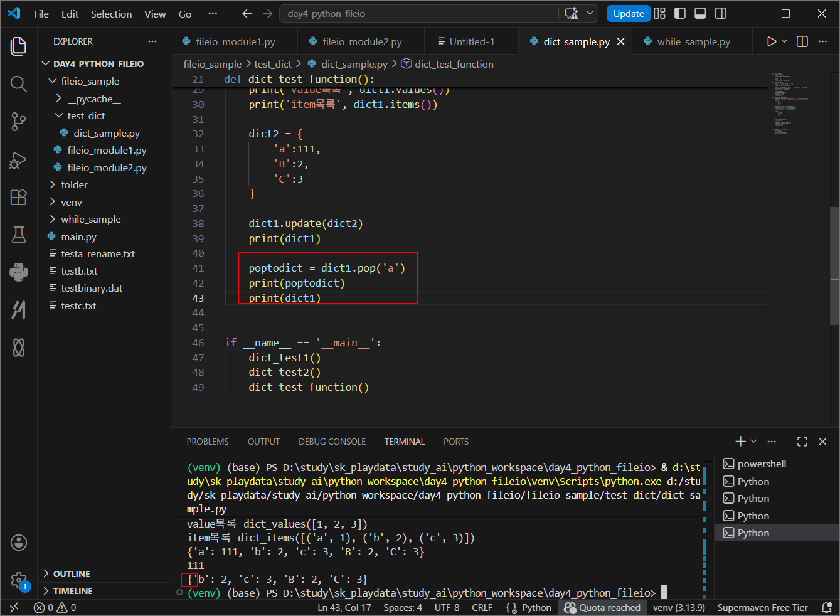Click the dict_test_function breadcrumb

[x=447, y=64]
